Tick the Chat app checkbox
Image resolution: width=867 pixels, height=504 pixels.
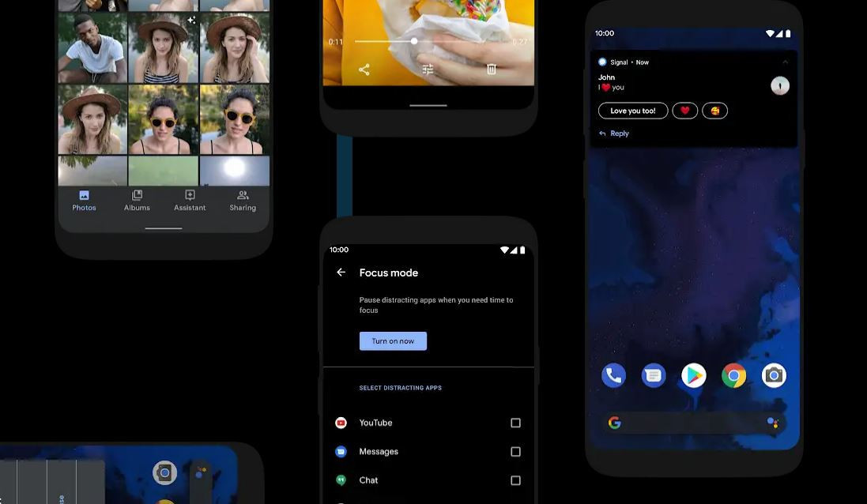pos(515,480)
